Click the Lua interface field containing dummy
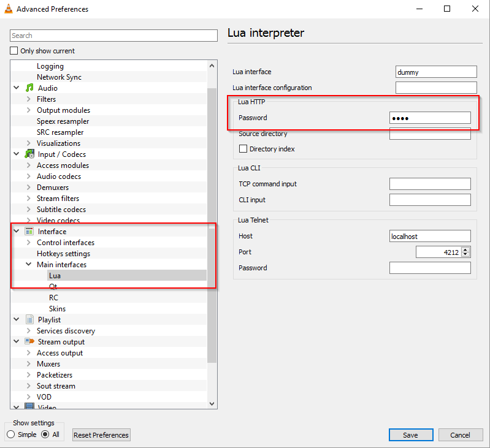Screen dimensions: 490x448 [436, 72]
